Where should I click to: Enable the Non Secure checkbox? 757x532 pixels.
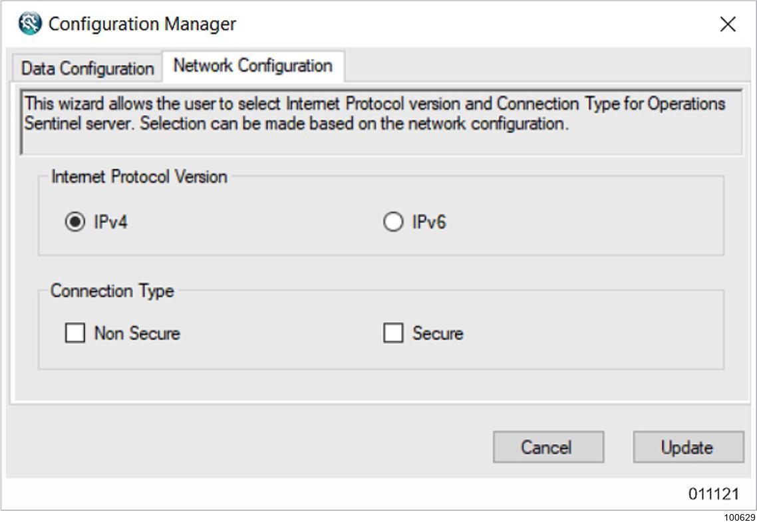(75, 332)
